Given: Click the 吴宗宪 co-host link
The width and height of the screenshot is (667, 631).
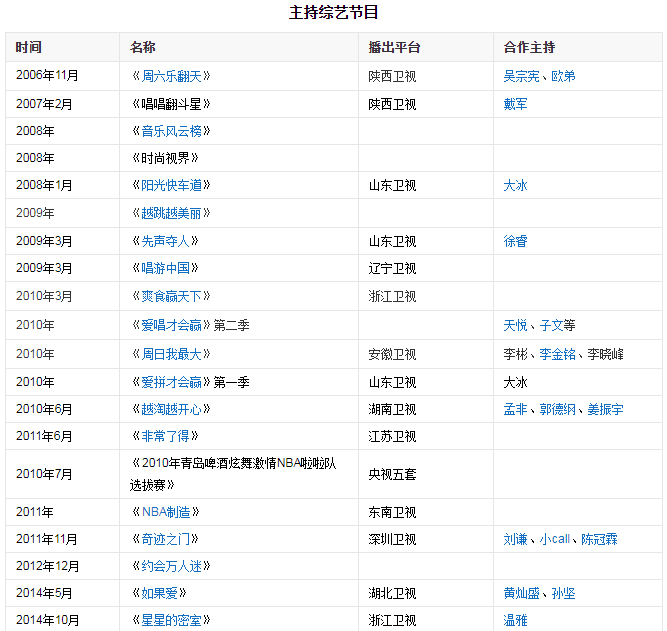Looking at the screenshot, I should pyautogui.click(x=521, y=76).
